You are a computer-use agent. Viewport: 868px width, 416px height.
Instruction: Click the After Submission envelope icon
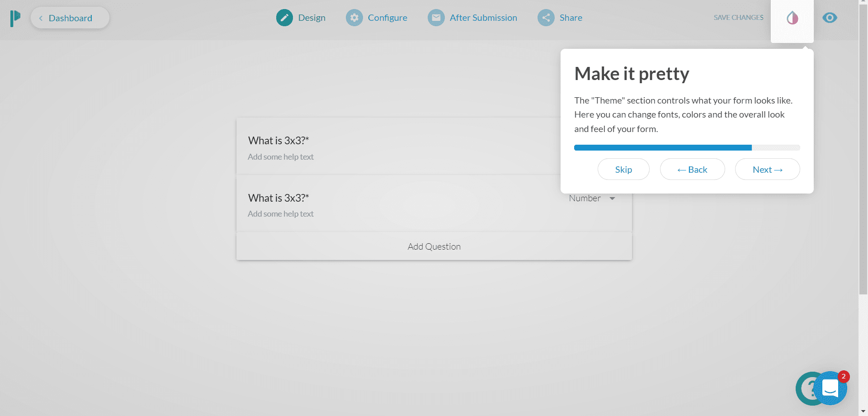click(x=436, y=18)
